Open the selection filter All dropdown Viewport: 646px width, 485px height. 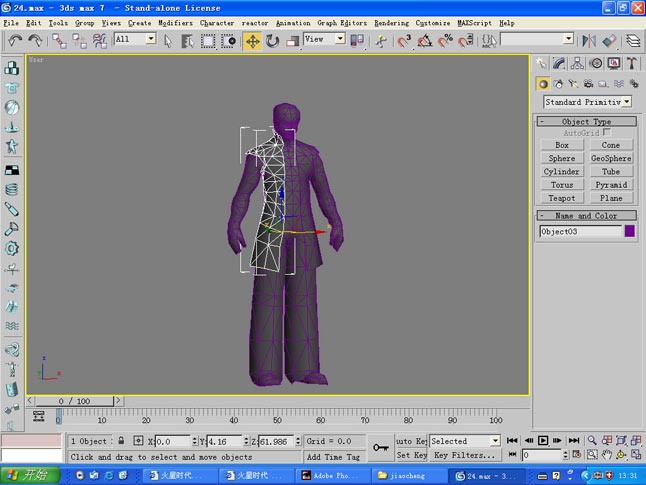(x=151, y=39)
